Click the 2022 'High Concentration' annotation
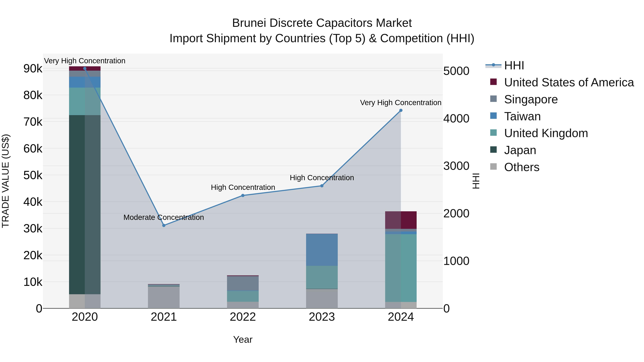 point(243,187)
